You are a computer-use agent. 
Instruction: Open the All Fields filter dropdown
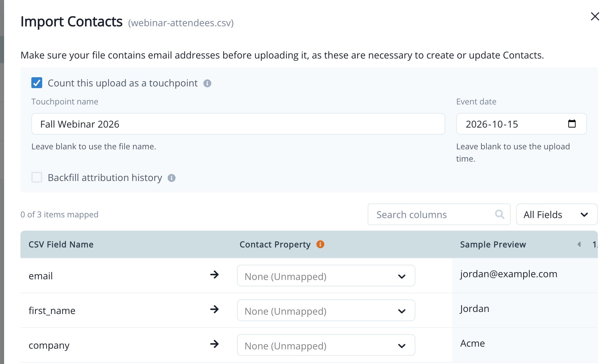point(557,214)
